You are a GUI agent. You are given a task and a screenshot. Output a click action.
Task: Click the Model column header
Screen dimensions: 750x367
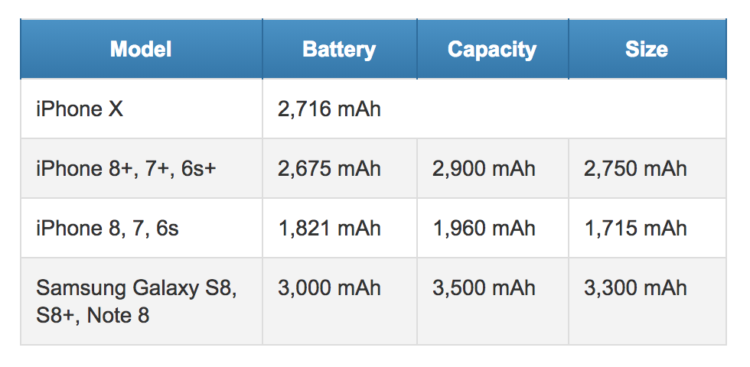point(141,49)
